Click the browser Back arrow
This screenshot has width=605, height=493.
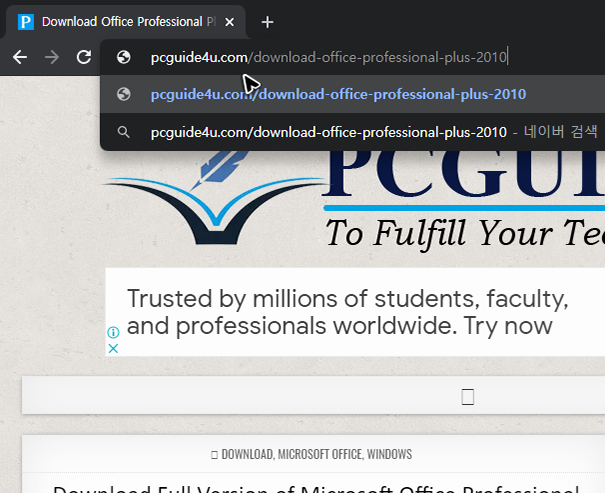[20, 57]
